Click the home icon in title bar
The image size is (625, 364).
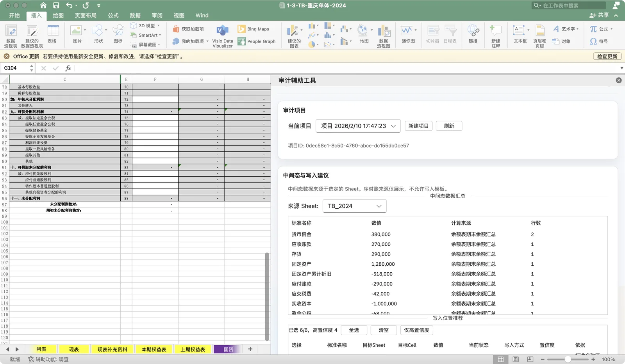click(x=43, y=5)
